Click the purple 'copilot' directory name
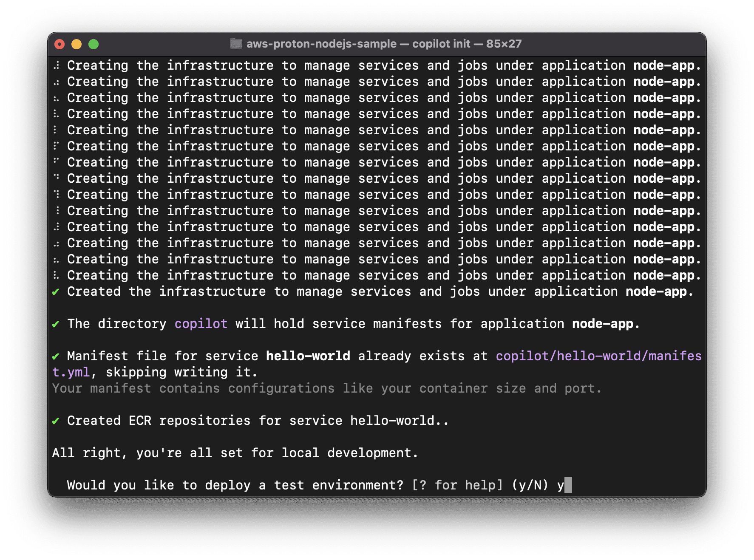Viewport: 754px width, 560px height. click(201, 323)
